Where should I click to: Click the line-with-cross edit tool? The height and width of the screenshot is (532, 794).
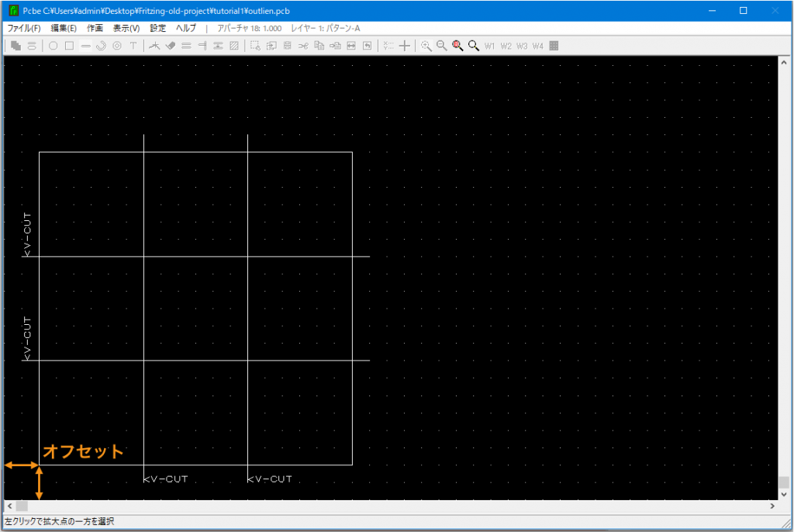154,46
